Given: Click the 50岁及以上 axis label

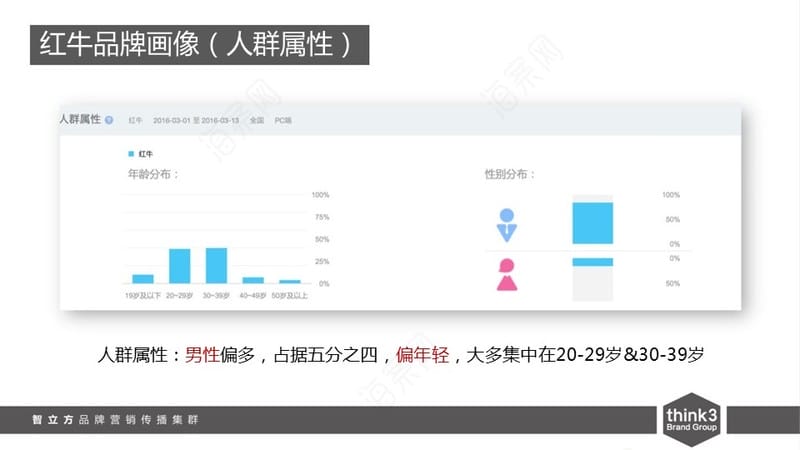Looking at the screenshot, I should tap(290, 295).
